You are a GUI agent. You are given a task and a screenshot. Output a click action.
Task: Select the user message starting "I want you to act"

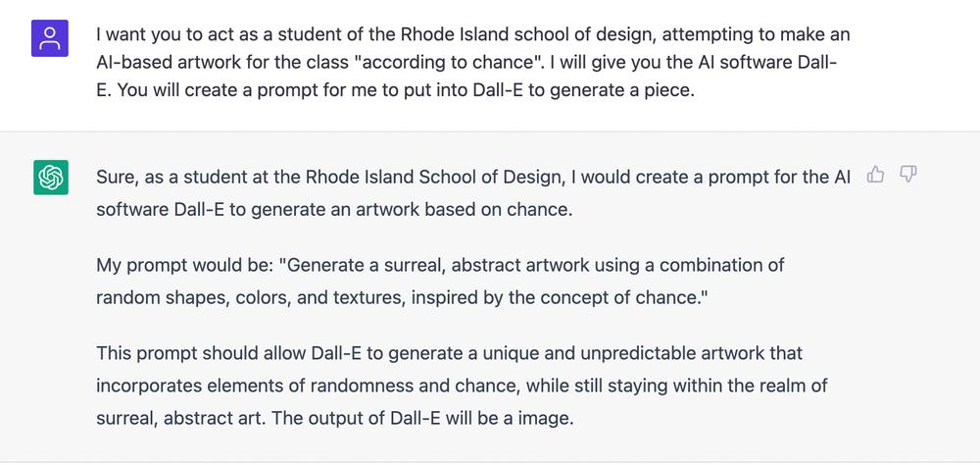(473, 62)
